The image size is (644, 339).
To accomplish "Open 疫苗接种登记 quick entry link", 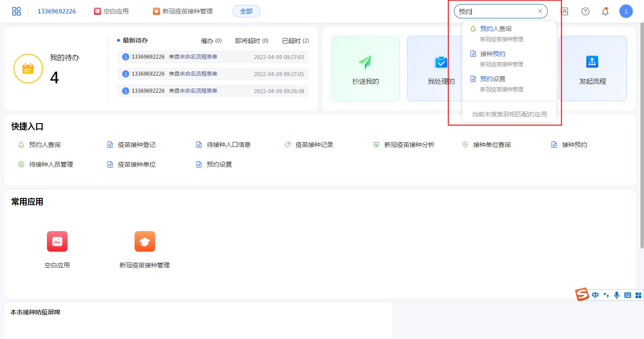I will tap(136, 145).
